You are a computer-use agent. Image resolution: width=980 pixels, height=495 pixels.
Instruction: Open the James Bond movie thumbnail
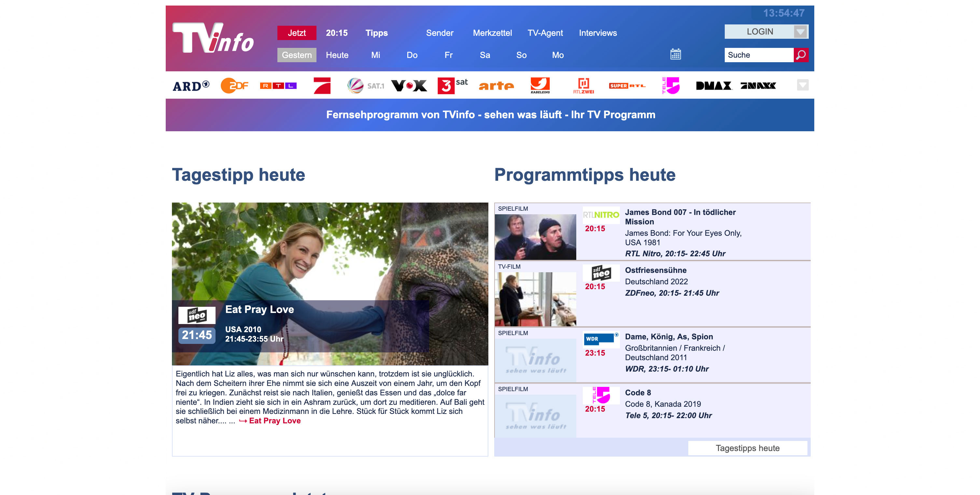(x=535, y=237)
